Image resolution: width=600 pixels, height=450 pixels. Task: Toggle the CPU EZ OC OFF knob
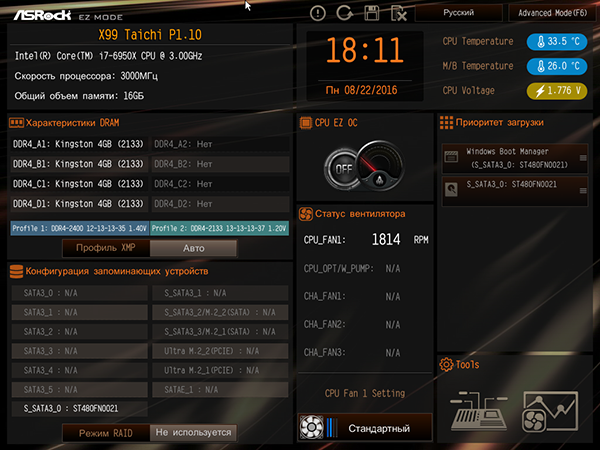click(342, 169)
